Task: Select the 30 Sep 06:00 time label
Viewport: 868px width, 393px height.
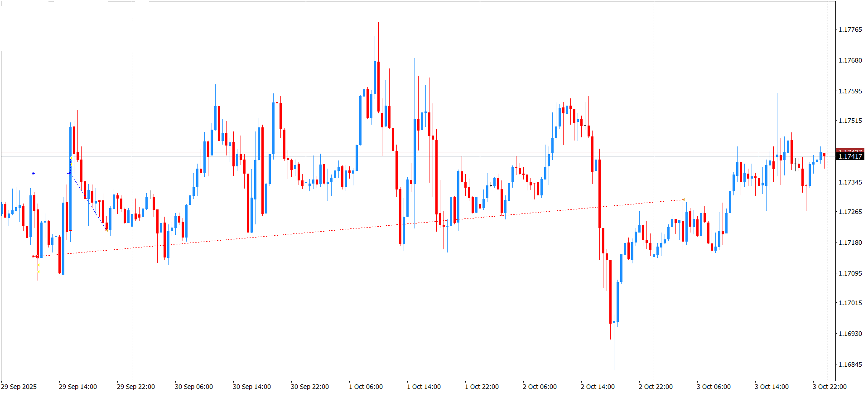Action: (x=194, y=387)
